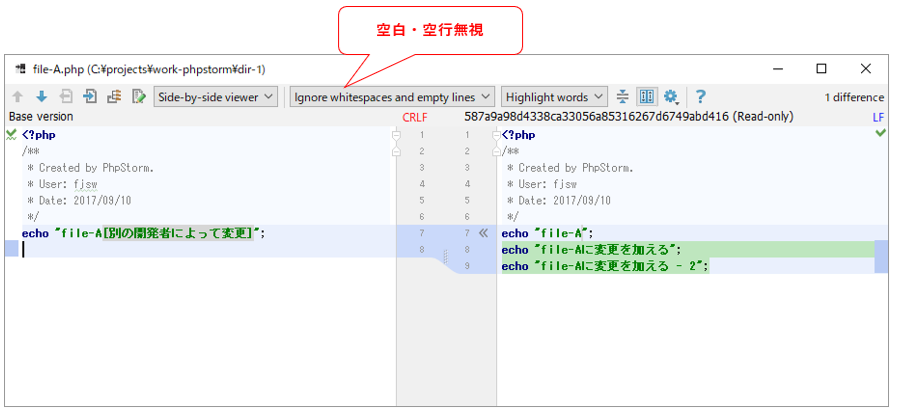This screenshot has width=899, height=415.
Task: Open Highlight words dropdown
Action: click(x=554, y=97)
